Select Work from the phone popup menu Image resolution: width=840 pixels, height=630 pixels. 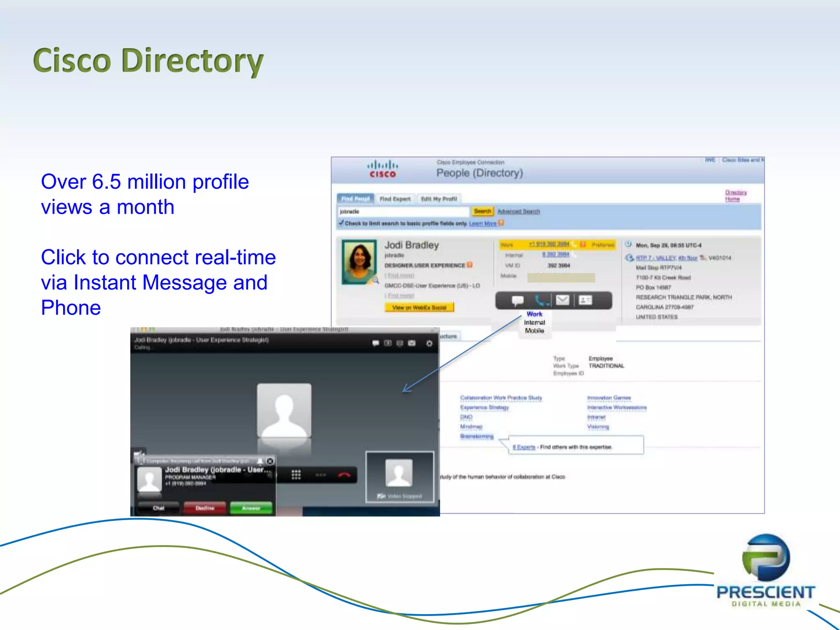[534, 314]
